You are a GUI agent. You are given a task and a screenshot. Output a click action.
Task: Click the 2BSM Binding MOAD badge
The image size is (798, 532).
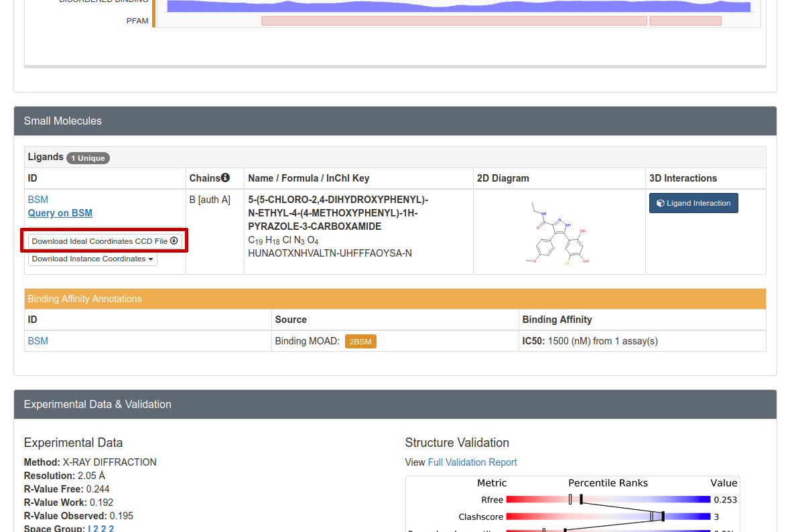click(360, 342)
